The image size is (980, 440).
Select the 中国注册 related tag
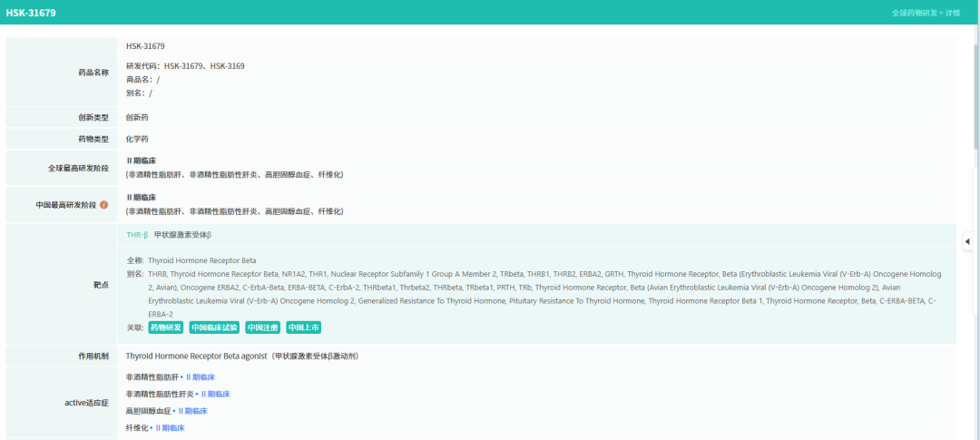[262, 328]
